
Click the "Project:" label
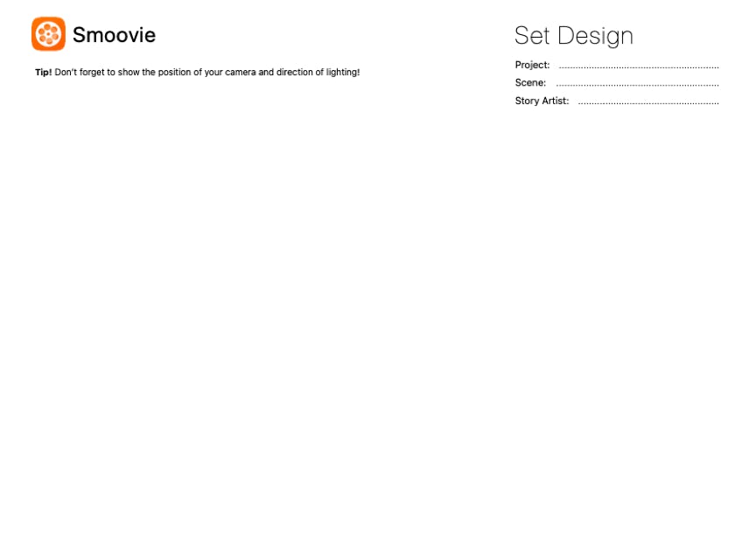click(532, 66)
